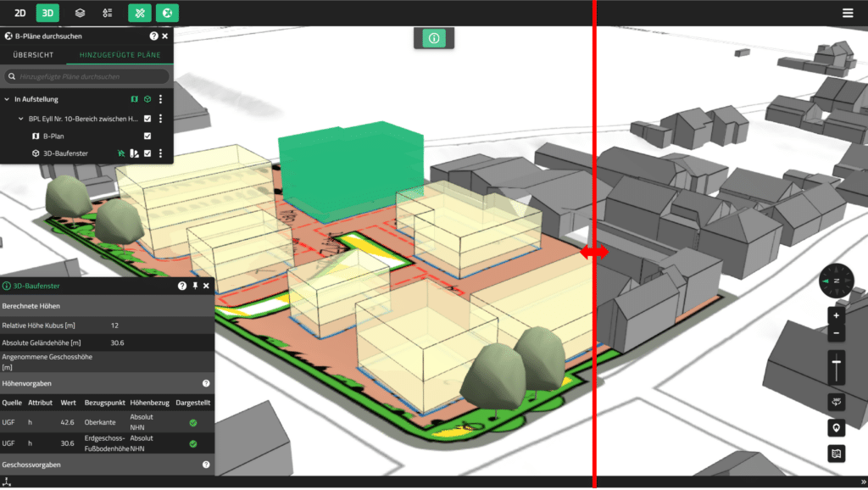
Task: Collapse the In Aufstellung group
Action: point(7,99)
